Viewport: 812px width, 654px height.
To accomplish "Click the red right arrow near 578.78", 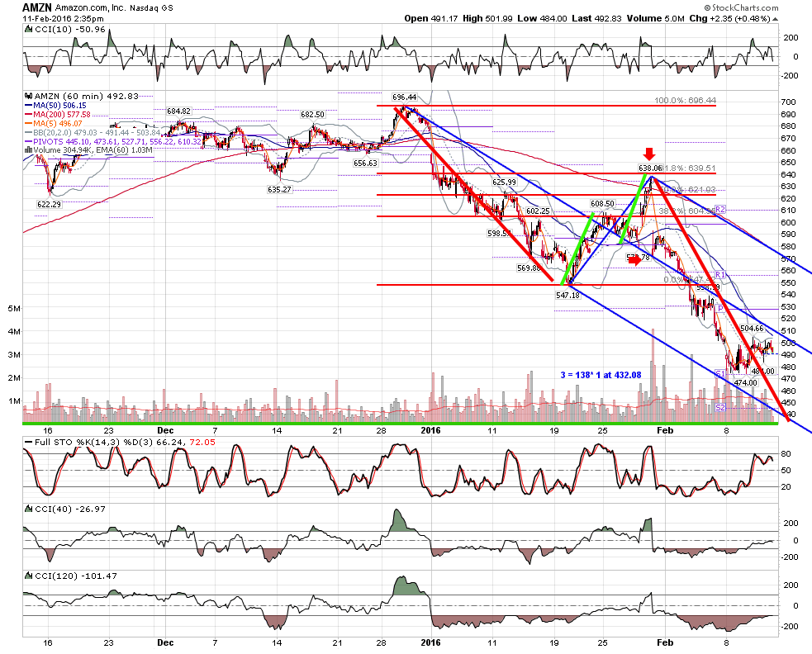I will [x=634, y=260].
